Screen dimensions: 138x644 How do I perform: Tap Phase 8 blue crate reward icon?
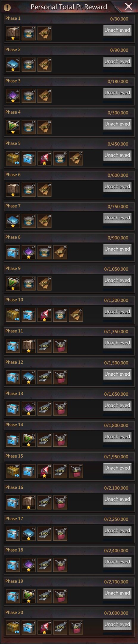(13, 253)
